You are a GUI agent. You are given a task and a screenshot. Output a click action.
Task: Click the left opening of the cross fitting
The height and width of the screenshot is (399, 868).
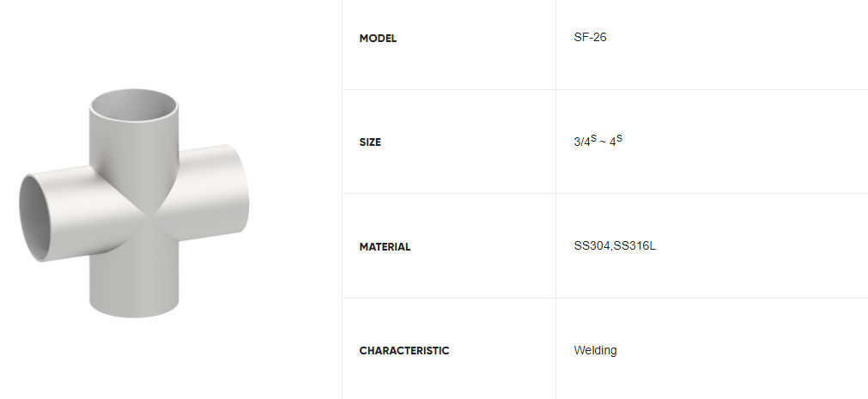(35, 217)
